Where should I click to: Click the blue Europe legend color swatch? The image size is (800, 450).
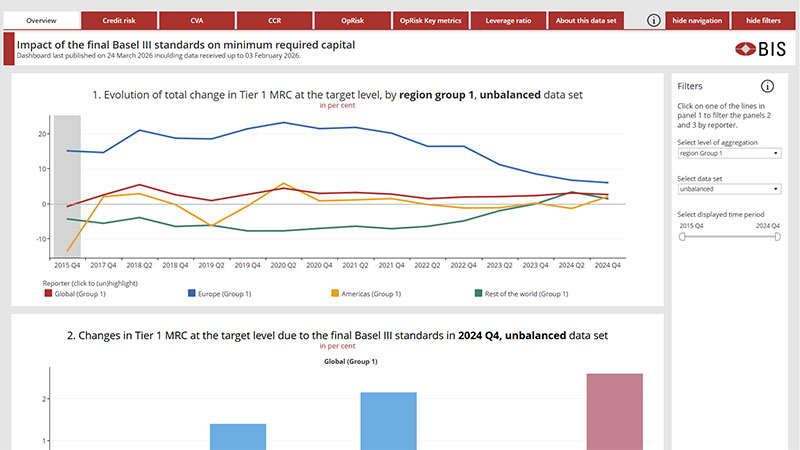[x=191, y=293]
